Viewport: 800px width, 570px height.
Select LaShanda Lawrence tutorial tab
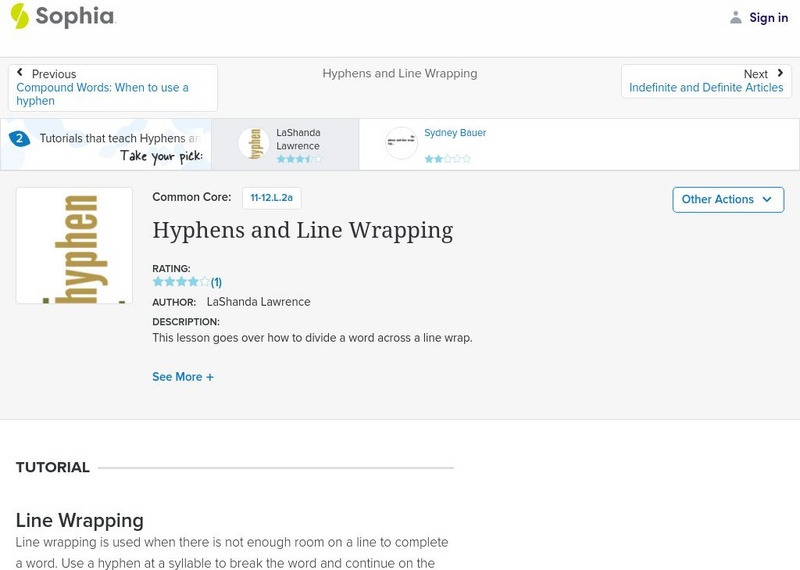(x=297, y=140)
